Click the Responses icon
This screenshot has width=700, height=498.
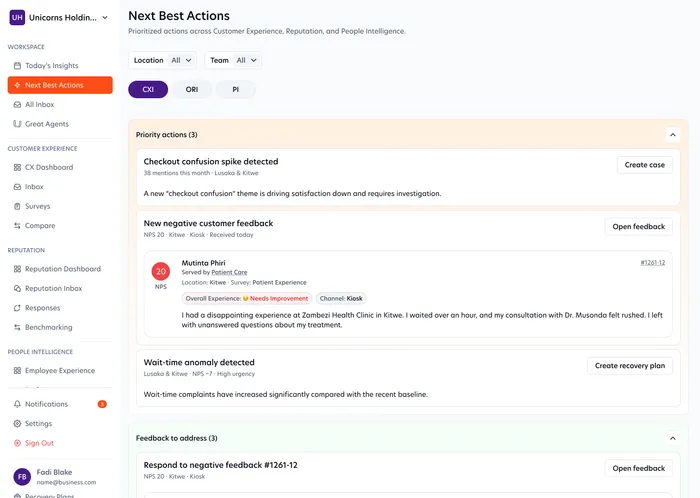(17, 308)
